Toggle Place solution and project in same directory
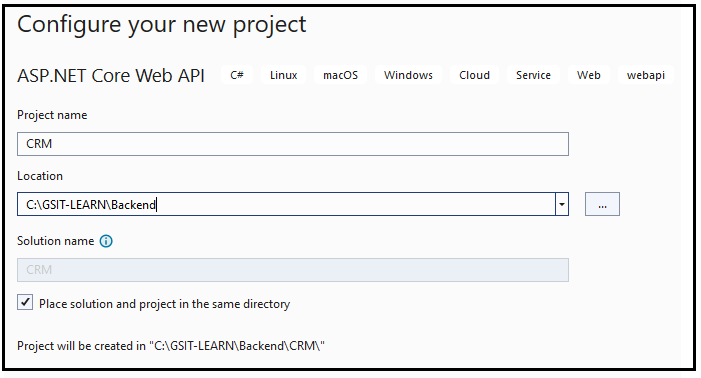The image size is (701, 378). coord(25,302)
